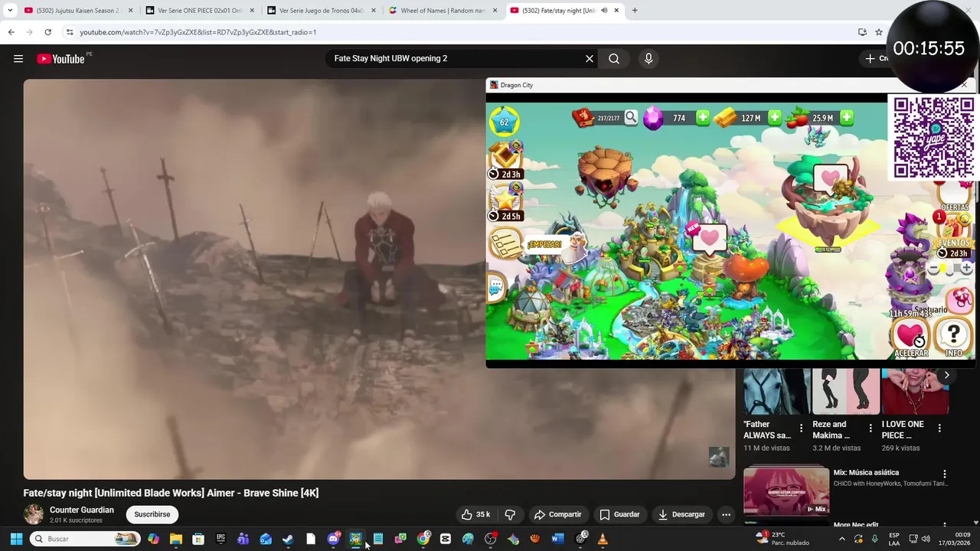This screenshot has width=980, height=551.
Task: Show hidden system tray icons chevron
Action: [842, 539]
